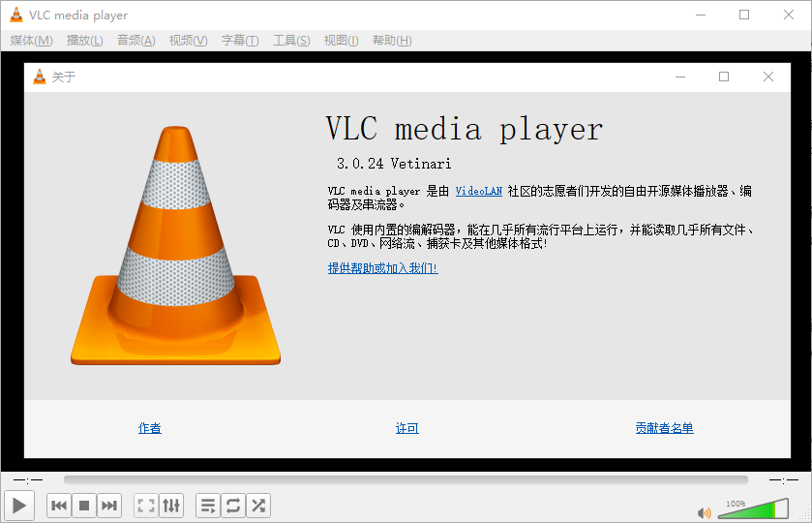Viewport: 812px width, 523px height.
Task: Minimize the main VLC window
Action: coord(701,15)
